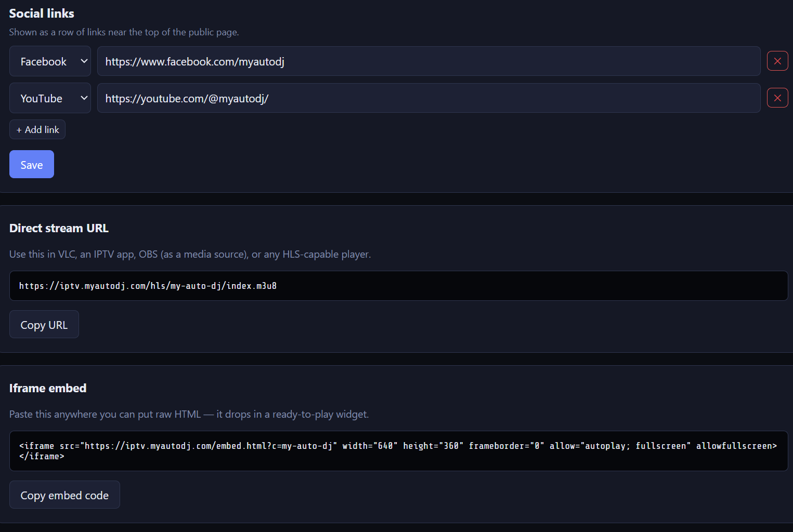Delete the YouTube link row
The width and height of the screenshot is (793, 532).
pyautogui.click(x=777, y=98)
